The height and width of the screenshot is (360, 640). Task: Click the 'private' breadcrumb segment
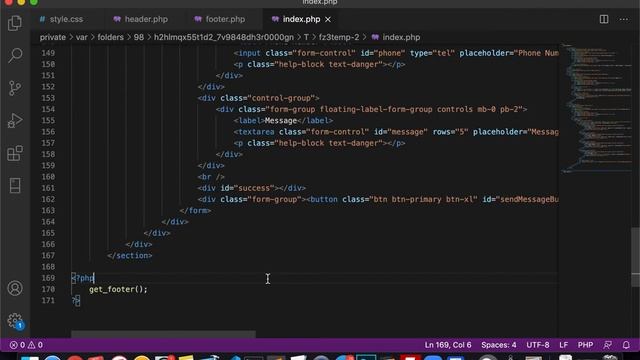(x=53, y=37)
